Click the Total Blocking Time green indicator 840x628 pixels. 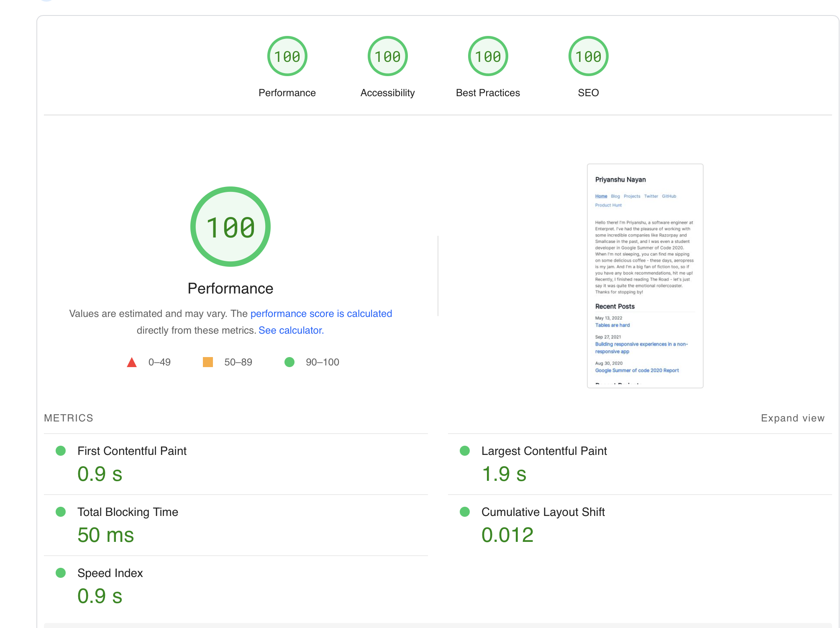point(59,511)
